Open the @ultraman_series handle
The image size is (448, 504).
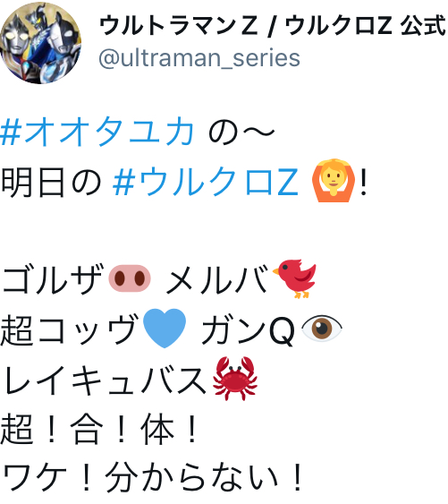point(199,58)
